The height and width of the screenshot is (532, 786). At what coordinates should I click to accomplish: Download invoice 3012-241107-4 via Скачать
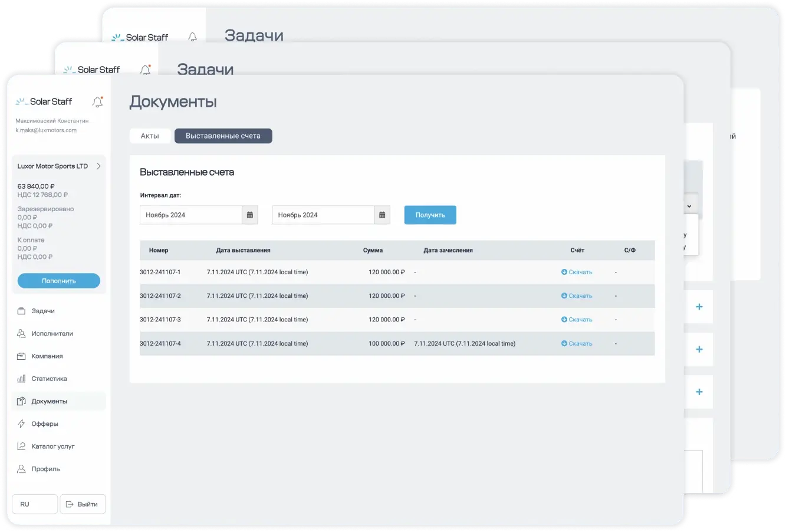pos(577,344)
